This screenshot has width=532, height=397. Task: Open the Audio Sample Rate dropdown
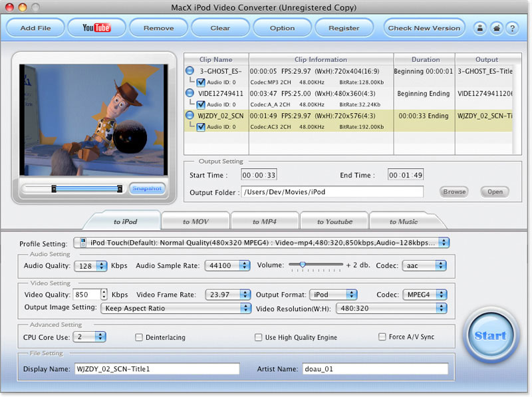227,265
